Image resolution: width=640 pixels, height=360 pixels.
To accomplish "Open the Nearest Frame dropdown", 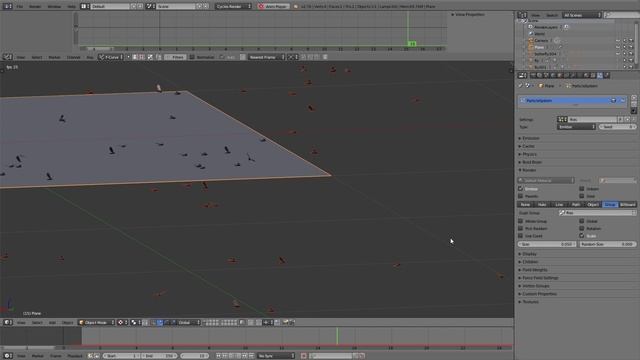I will pyautogui.click(x=266, y=57).
